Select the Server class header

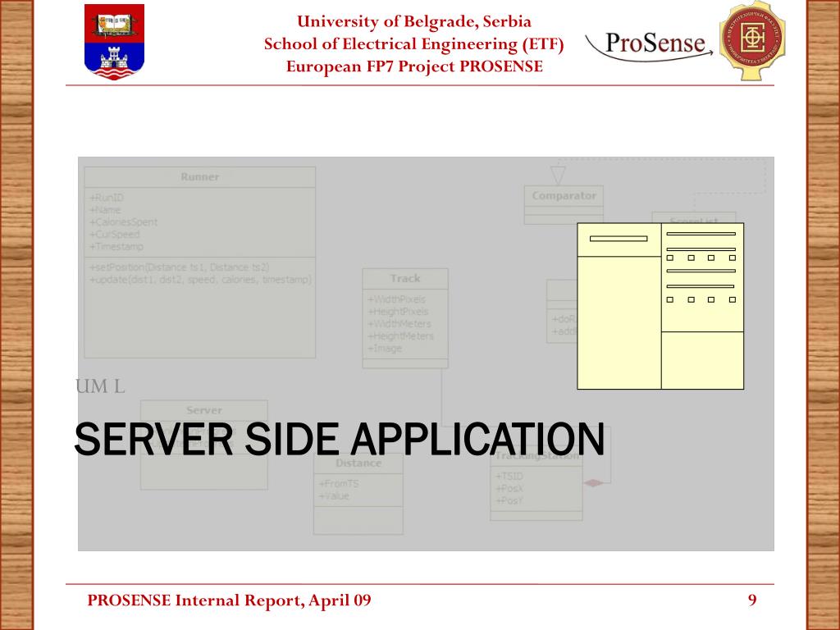click(x=204, y=410)
